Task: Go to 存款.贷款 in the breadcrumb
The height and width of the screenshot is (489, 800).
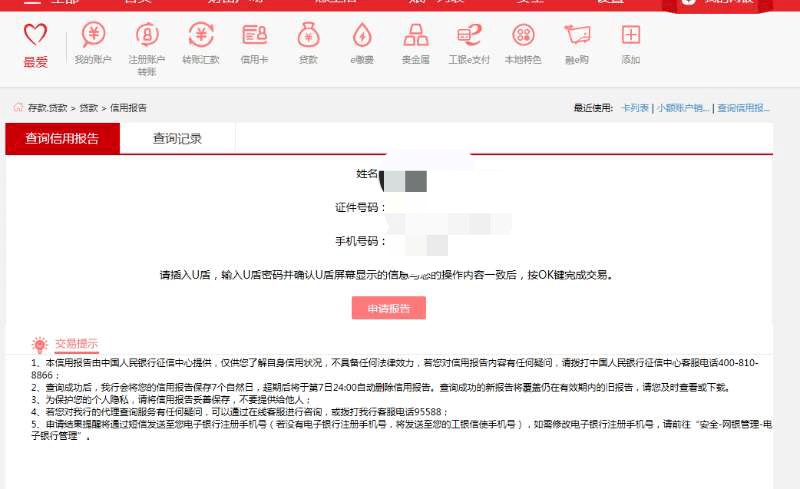Action: tap(47, 108)
